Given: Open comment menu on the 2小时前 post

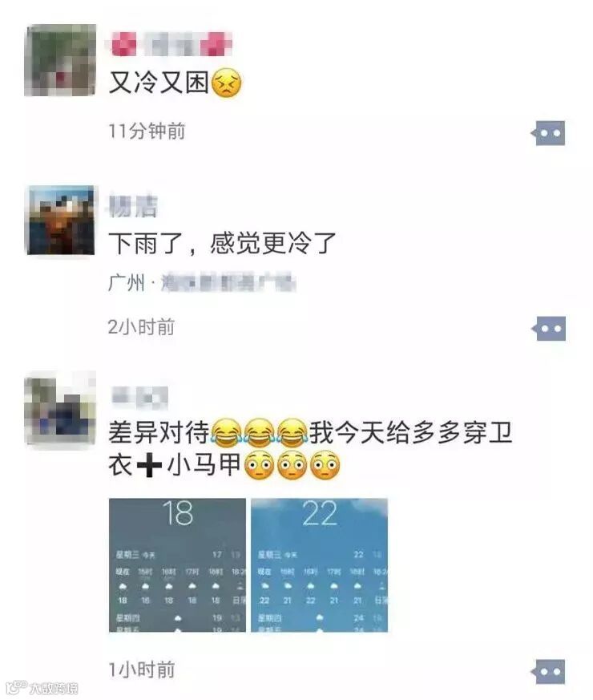Looking at the screenshot, I should pos(548,329).
